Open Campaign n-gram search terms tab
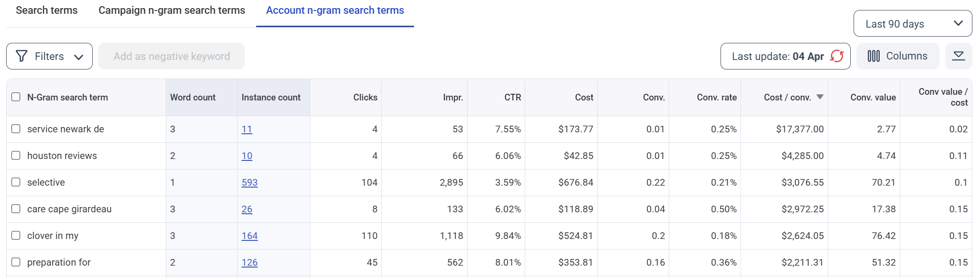 tap(172, 10)
